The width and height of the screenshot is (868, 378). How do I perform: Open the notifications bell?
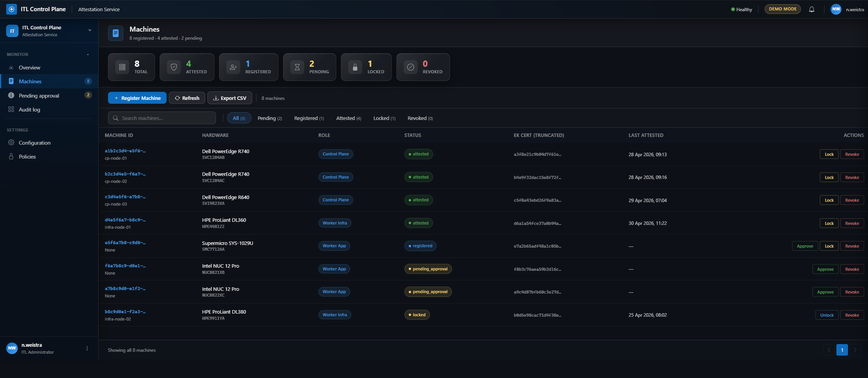tap(812, 9)
